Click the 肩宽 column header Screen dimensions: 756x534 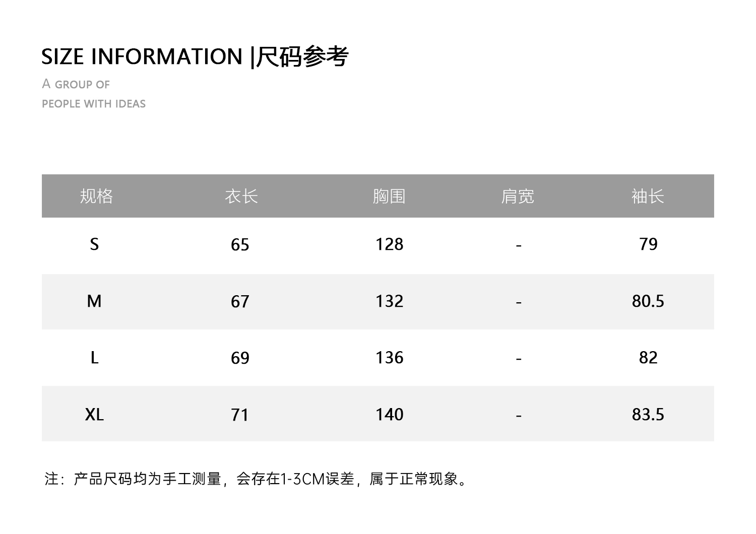(518, 196)
